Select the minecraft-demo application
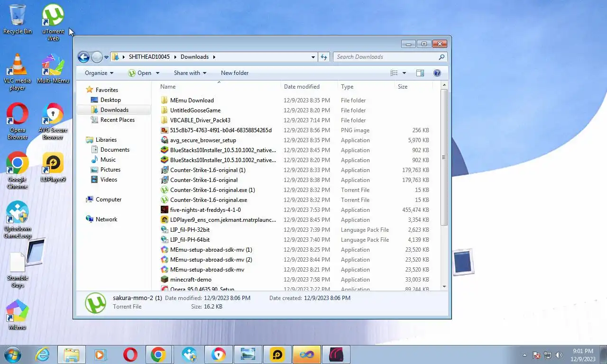This screenshot has height=364, width=607. tap(191, 280)
